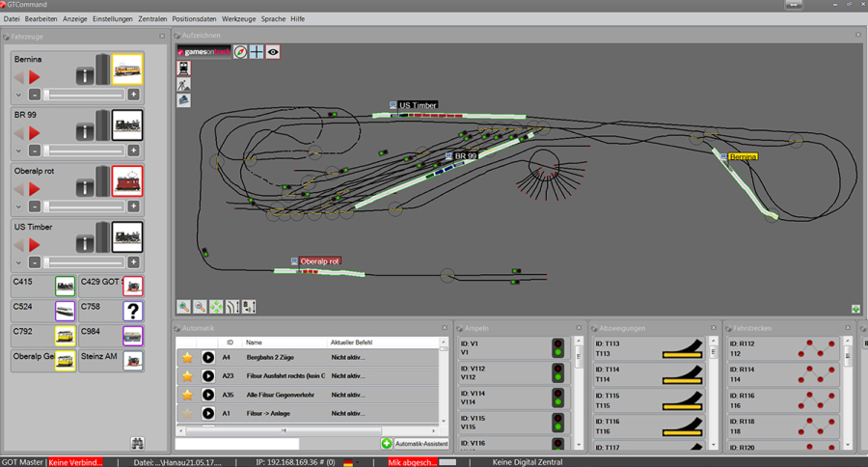Click the binoculars icon in vehicles panel

coord(138,443)
